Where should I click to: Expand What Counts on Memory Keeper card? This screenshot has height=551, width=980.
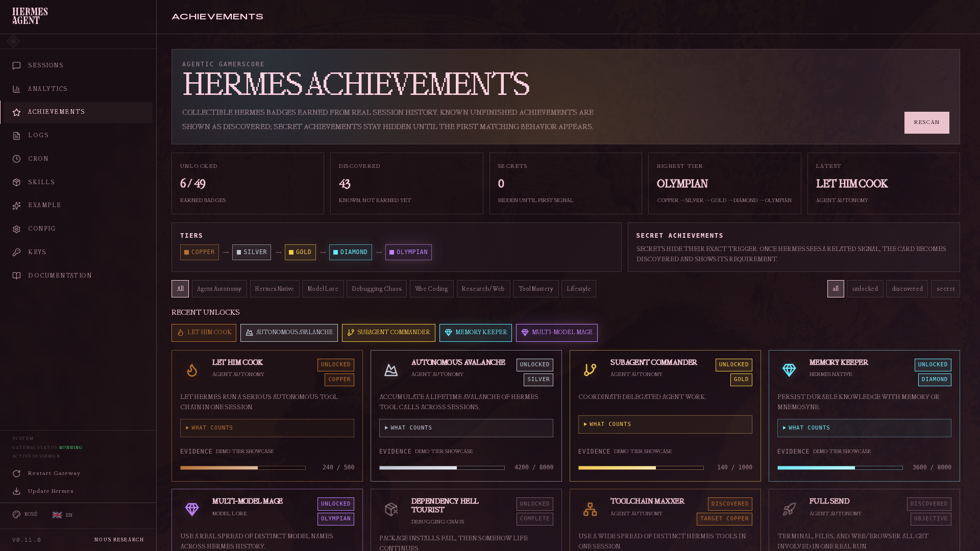pyautogui.click(x=864, y=428)
